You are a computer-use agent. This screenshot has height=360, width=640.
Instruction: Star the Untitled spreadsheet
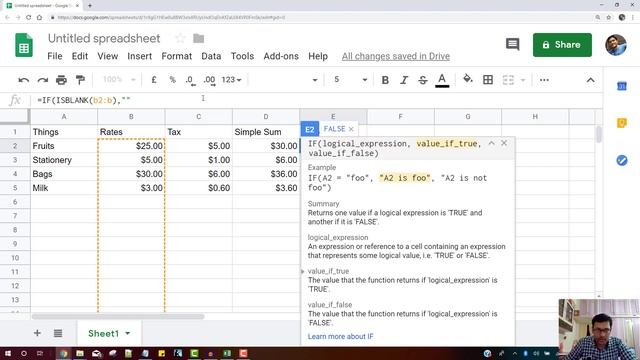coord(180,38)
